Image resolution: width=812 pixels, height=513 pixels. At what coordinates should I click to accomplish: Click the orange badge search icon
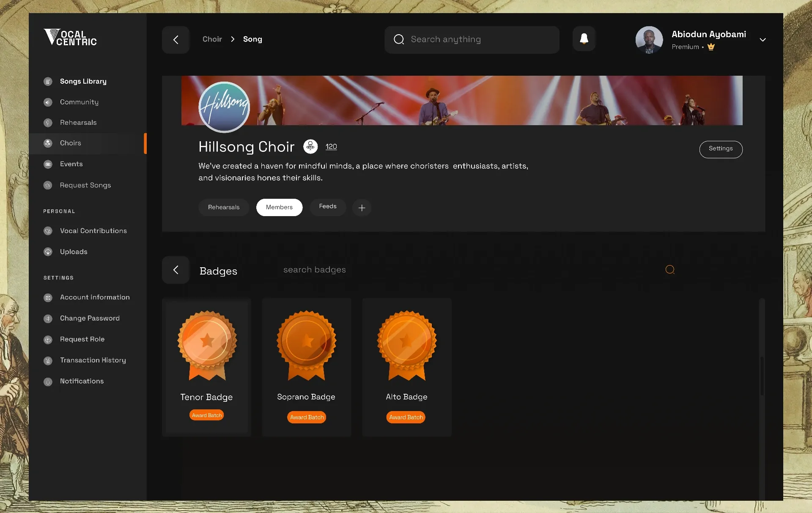pyautogui.click(x=670, y=269)
